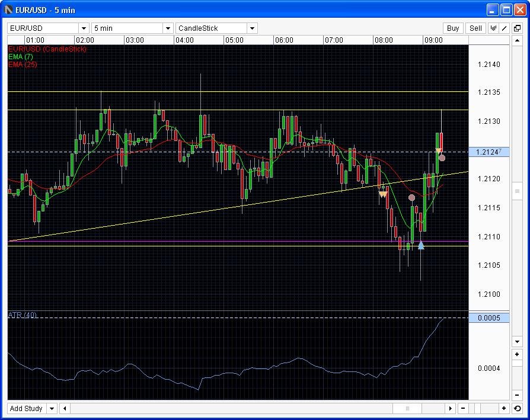Maximize the EUR/USD chart window

tap(506, 10)
